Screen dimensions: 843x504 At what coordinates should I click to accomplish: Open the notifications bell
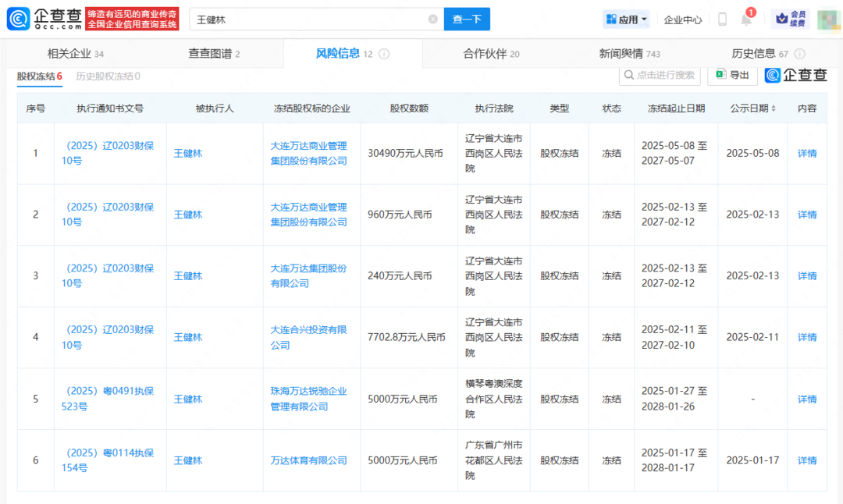[x=746, y=20]
